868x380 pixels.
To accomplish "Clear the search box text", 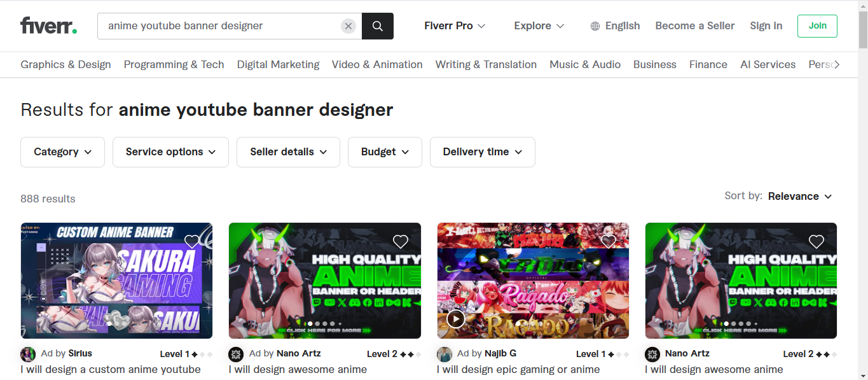I will (x=348, y=26).
